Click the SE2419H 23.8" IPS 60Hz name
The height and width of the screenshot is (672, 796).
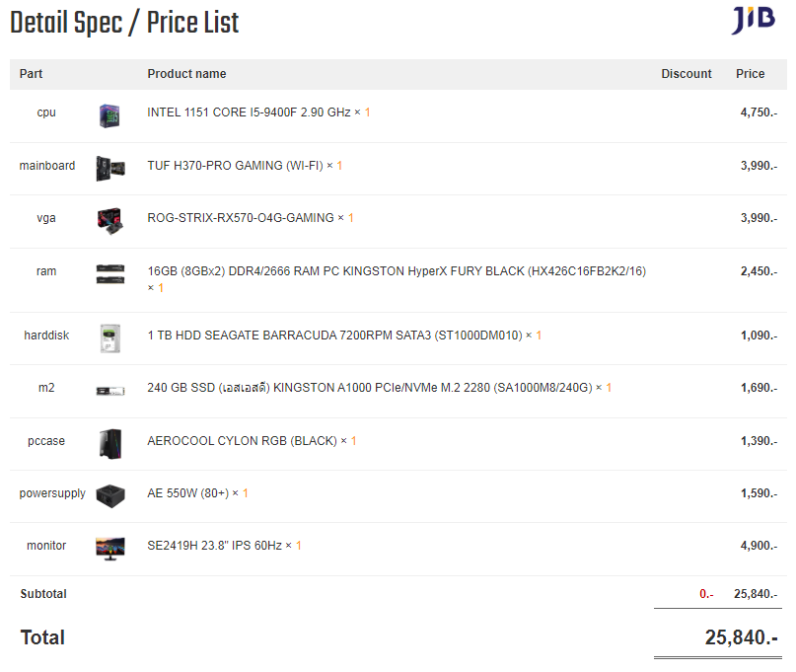click(214, 546)
